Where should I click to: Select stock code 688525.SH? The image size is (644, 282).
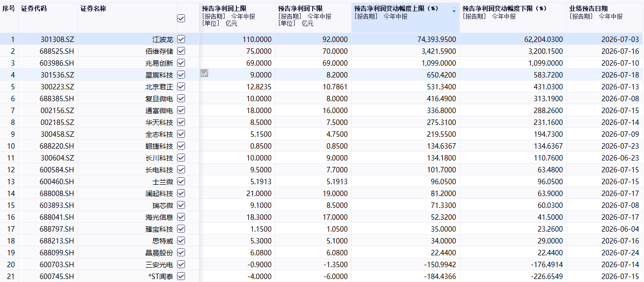pos(57,51)
